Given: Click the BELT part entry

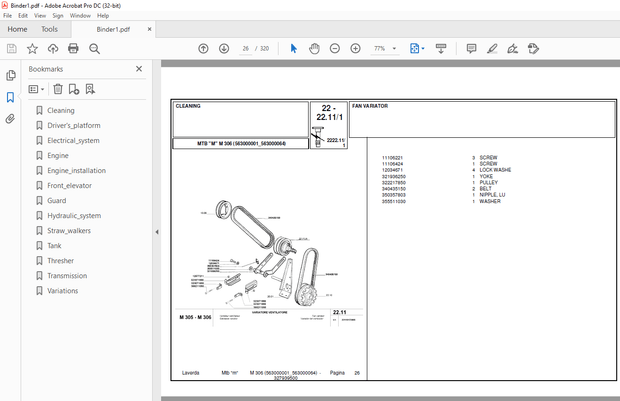Looking at the screenshot, I should 486,189.
